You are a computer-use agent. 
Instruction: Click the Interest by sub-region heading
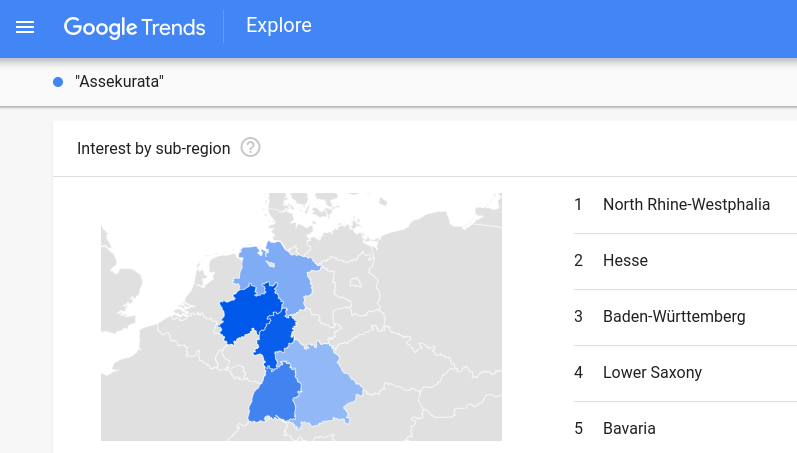154,149
